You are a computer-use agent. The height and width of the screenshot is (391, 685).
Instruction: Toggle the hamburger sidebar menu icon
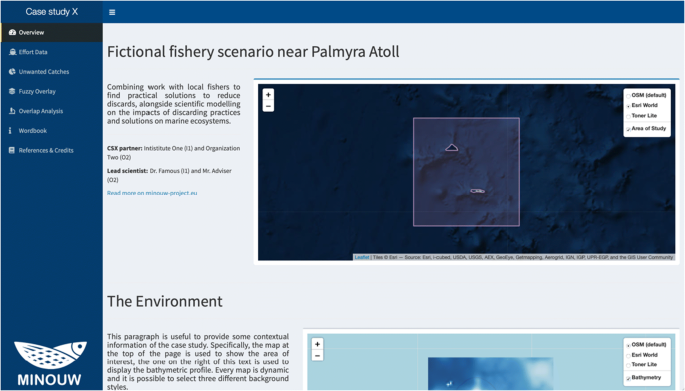(x=112, y=12)
